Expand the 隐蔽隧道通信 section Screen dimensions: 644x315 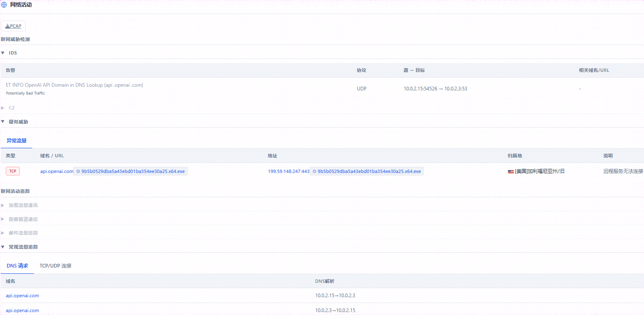coord(3,219)
